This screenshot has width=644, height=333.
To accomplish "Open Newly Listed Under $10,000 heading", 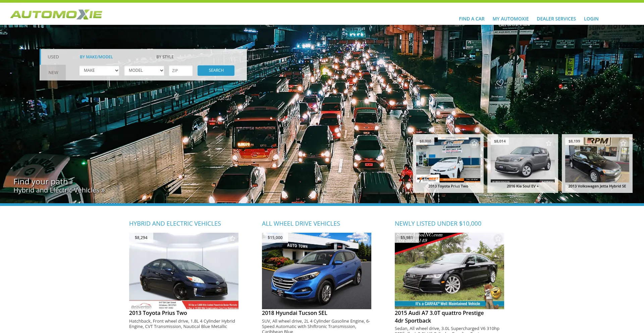I will pos(438,224).
